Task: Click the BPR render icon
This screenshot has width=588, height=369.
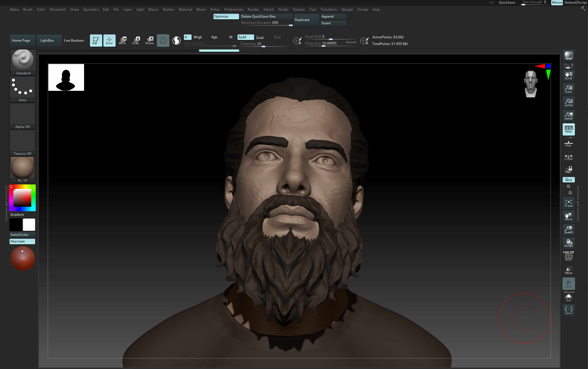Action: (x=569, y=56)
